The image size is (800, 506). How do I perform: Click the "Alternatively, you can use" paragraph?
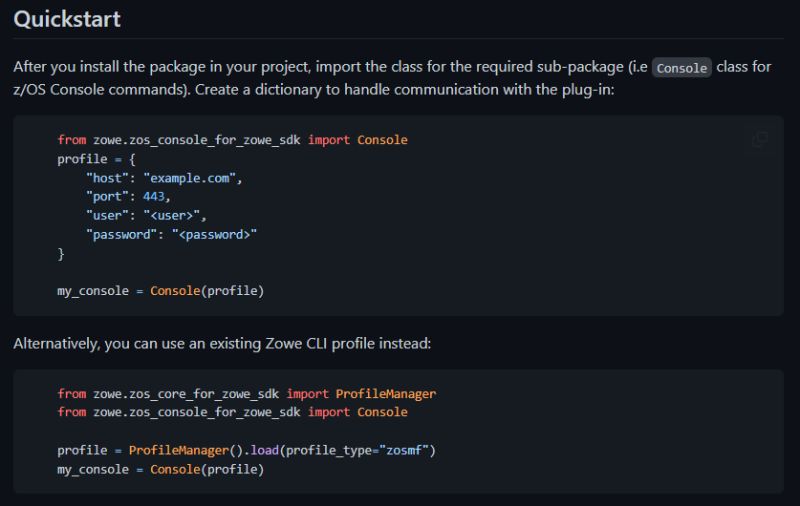pos(222,343)
